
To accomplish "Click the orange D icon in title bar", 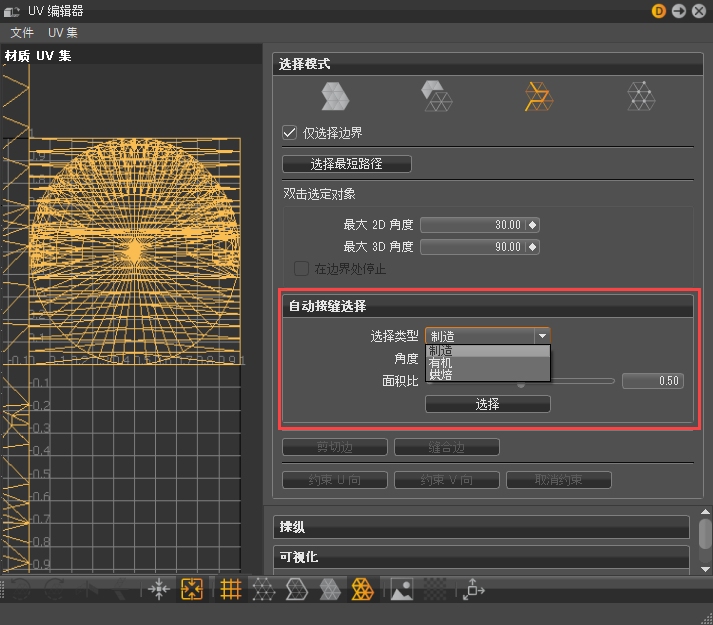I will 658,11.
